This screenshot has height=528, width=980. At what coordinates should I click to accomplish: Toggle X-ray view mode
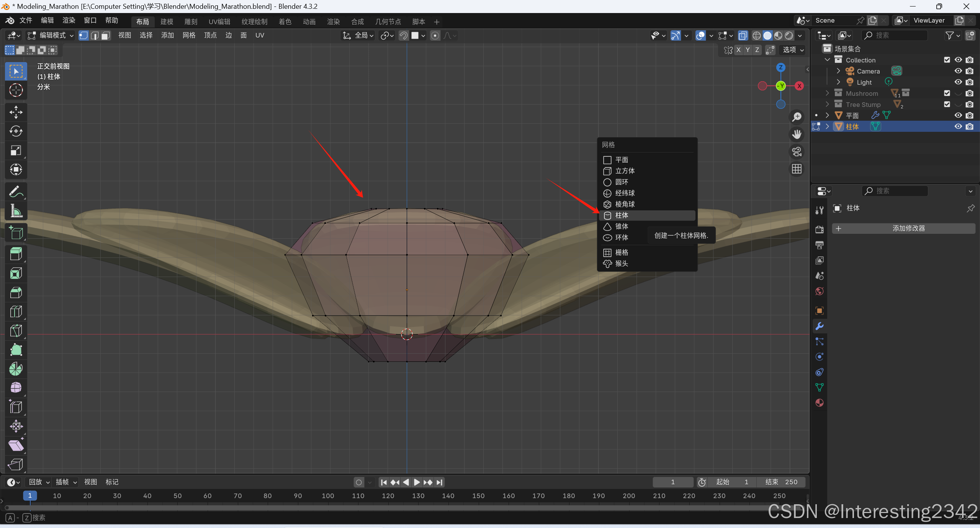point(743,36)
